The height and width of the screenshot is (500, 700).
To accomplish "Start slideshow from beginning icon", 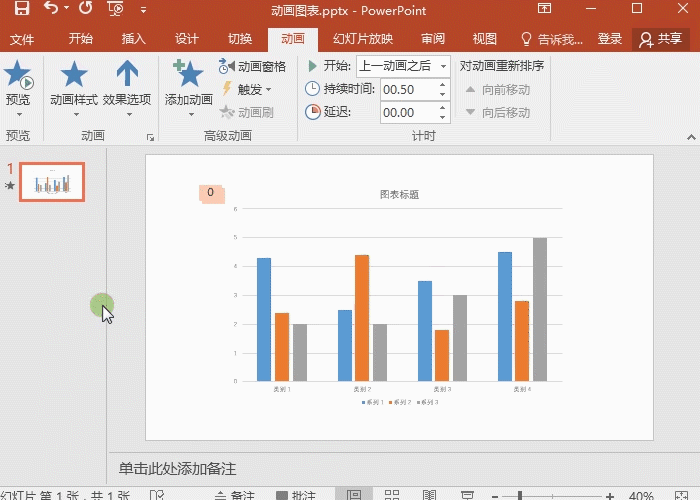I will [115, 8].
